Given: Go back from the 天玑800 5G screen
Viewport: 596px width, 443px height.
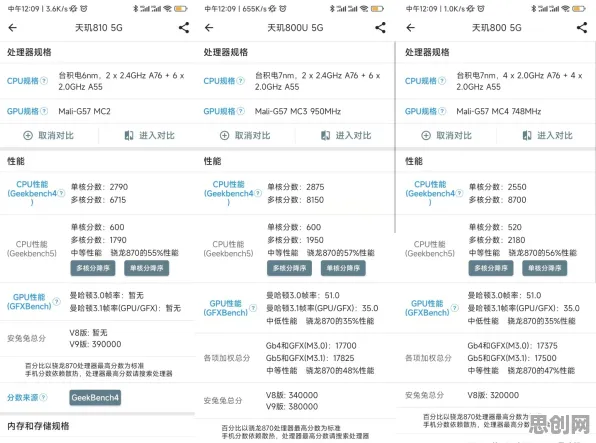Looking at the screenshot, I should tap(411, 27).
